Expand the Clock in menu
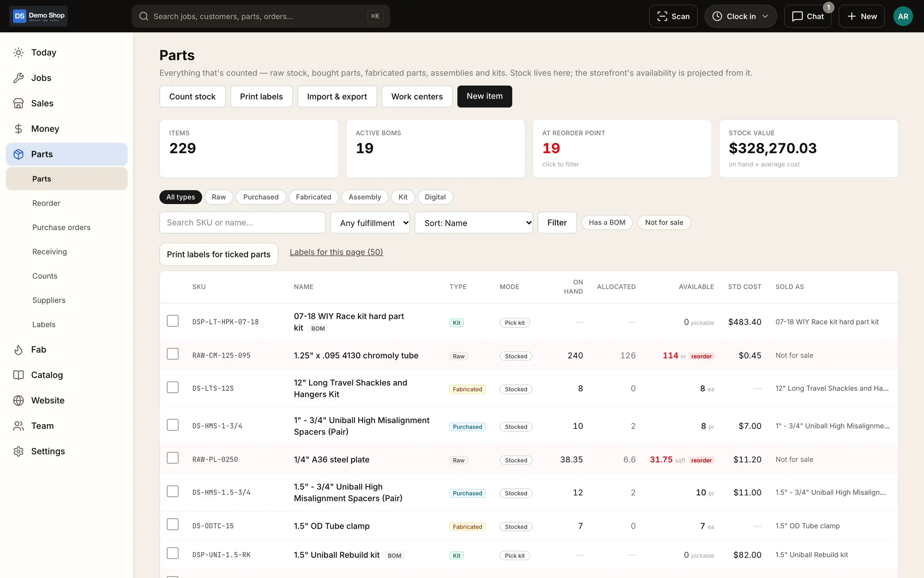 (740, 16)
